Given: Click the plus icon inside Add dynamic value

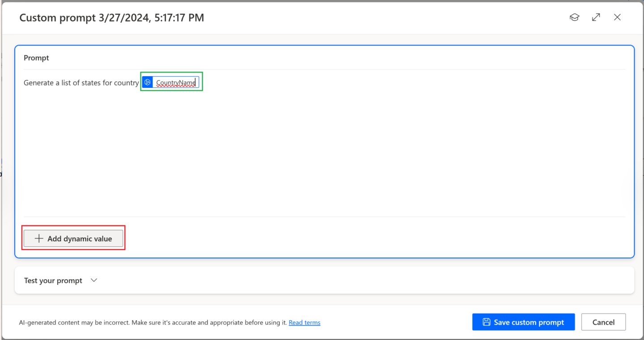Looking at the screenshot, I should [38, 238].
